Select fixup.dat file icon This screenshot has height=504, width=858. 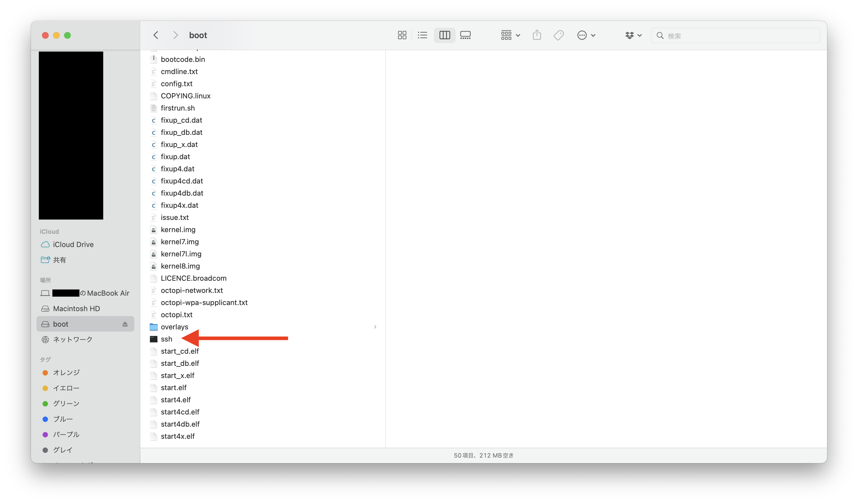(154, 157)
